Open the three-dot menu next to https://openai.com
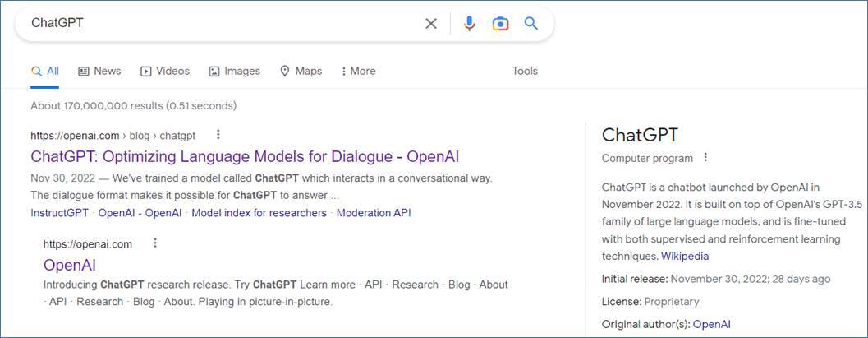Screen dimensions: 868x338 pyautogui.click(x=154, y=243)
